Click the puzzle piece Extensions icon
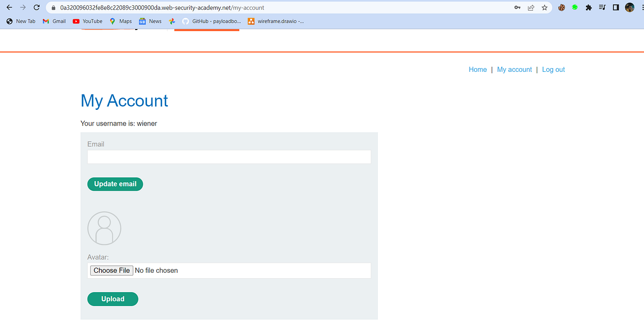Image resolution: width=644 pixels, height=328 pixels. [x=588, y=8]
